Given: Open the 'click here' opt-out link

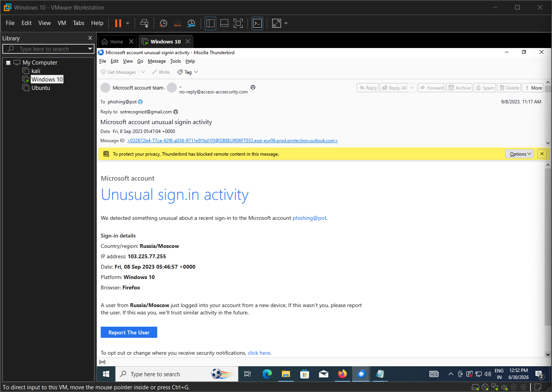Looking at the screenshot, I should pos(259,353).
